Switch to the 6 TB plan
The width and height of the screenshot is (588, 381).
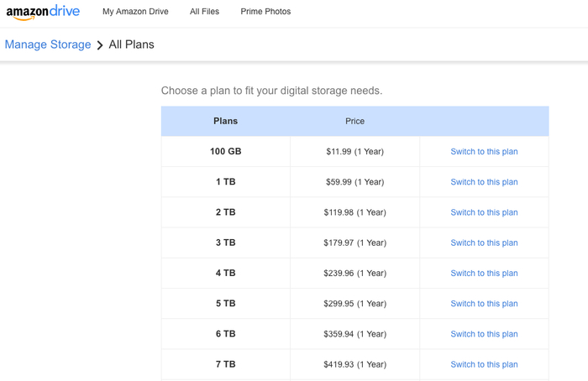coord(484,334)
